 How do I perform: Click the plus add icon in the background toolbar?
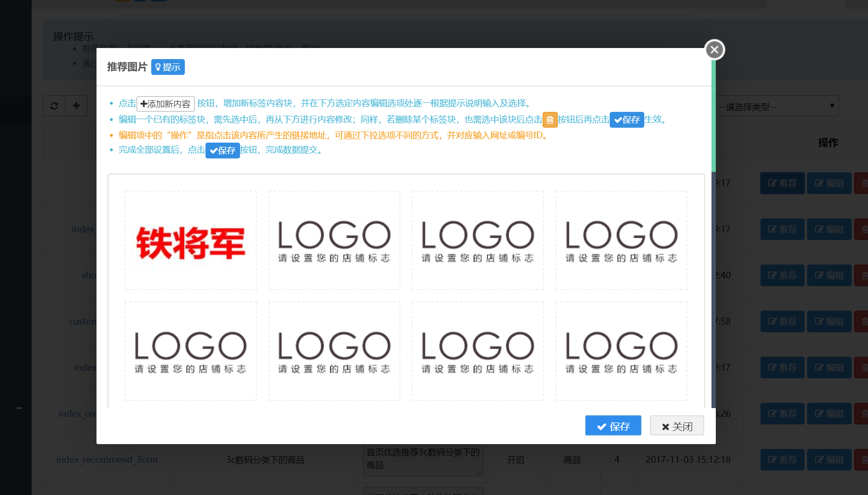pyautogui.click(x=76, y=106)
